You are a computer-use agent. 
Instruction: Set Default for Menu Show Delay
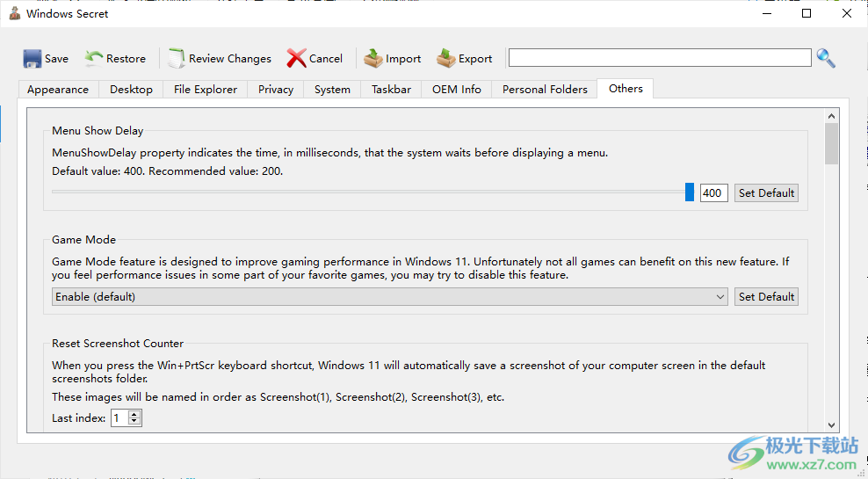click(766, 193)
